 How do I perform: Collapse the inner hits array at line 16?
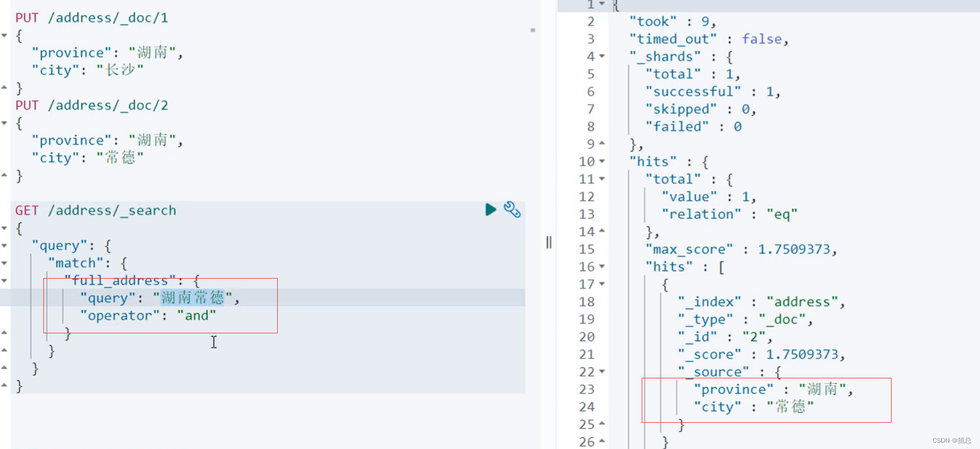(602, 267)
